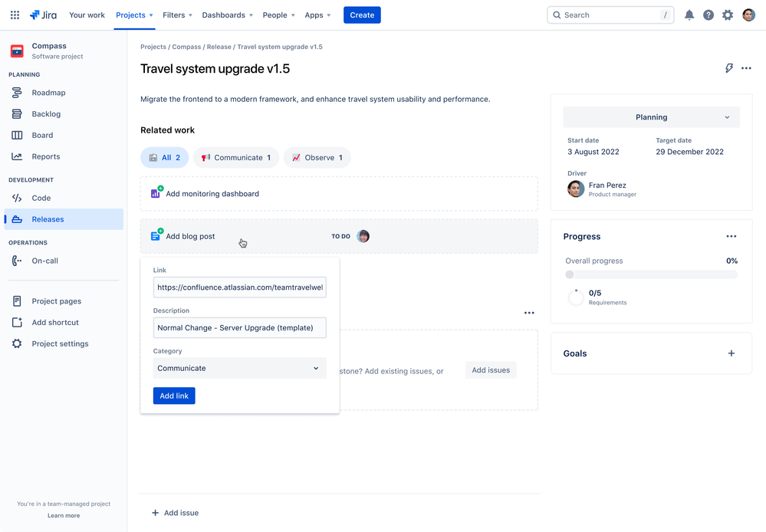766x532 pixels.
Task: Open Code in the sidebar
Action: [64, 198]
